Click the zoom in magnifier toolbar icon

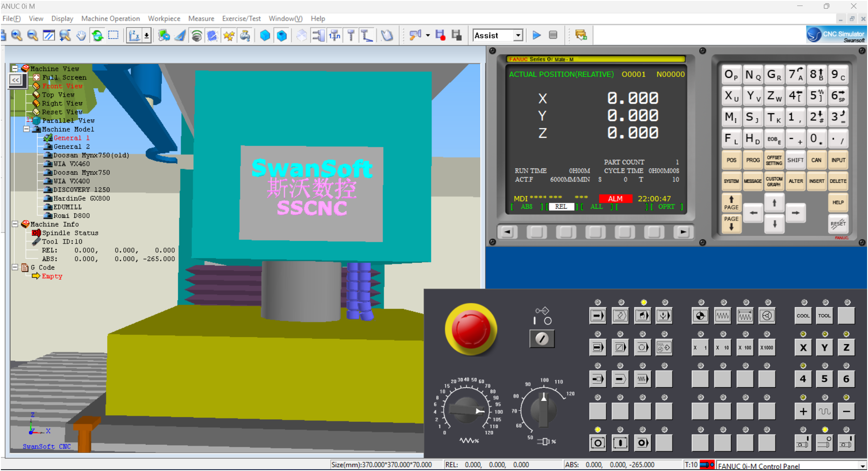17,35
